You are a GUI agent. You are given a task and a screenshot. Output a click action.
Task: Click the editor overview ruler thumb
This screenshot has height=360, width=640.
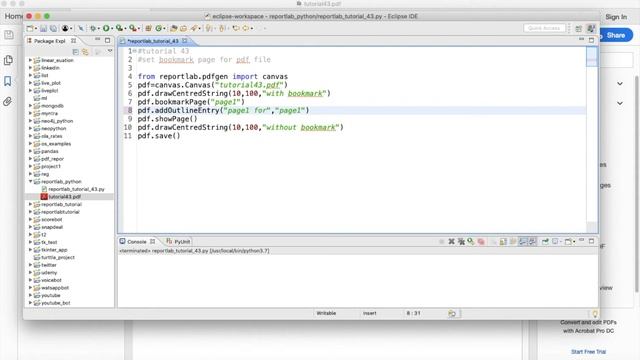point(591,57)
